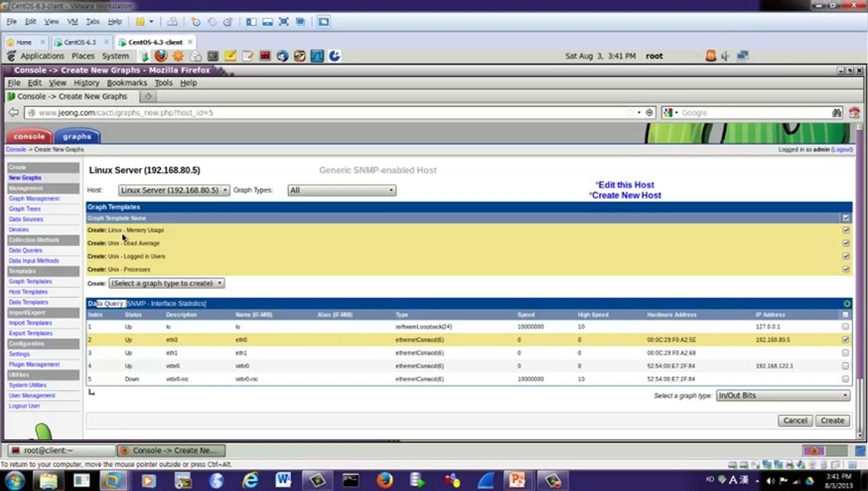Open Thunderbird launcher in GNOME panel
This screenshot has height=491, width=868.
point(283,56)
